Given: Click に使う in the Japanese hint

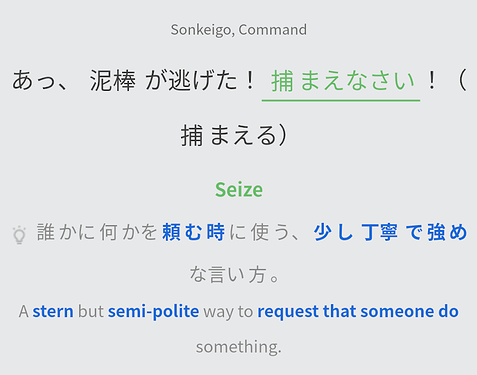Looking at the screenshot, I should click(261, 232).
